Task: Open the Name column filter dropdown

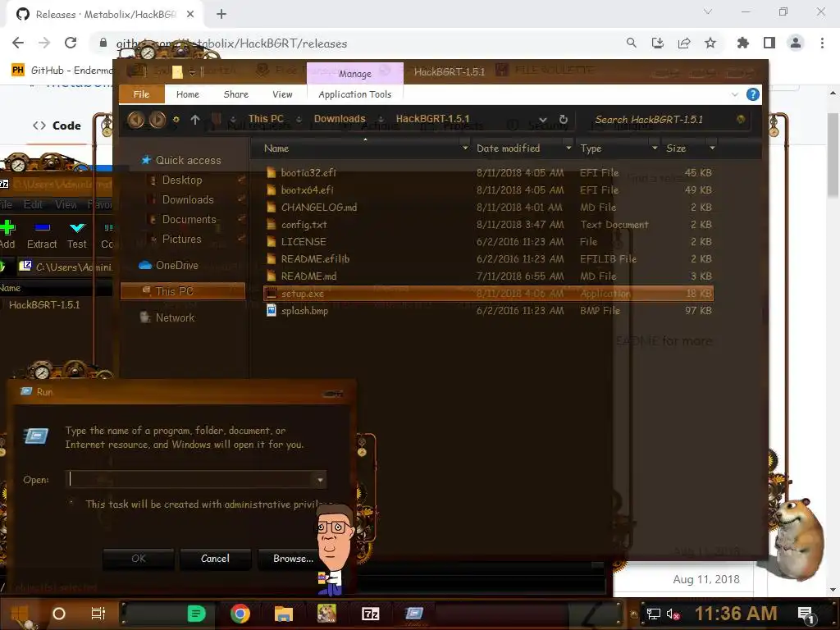Action: pos(465,148)
